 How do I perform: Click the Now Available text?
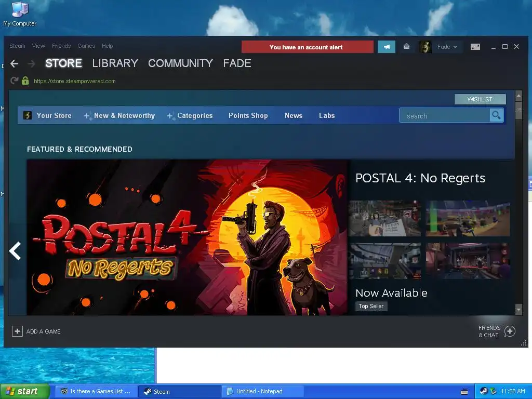coord(392,293)
